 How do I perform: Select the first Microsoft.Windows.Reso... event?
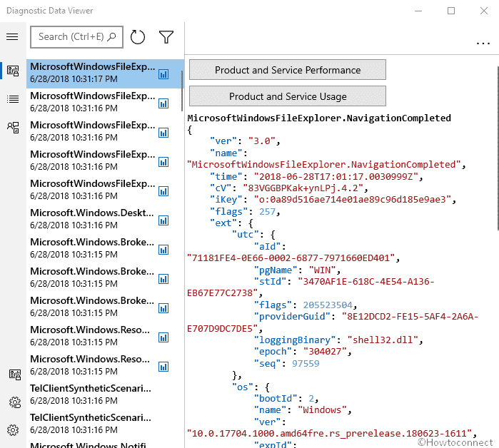[92, 337]
